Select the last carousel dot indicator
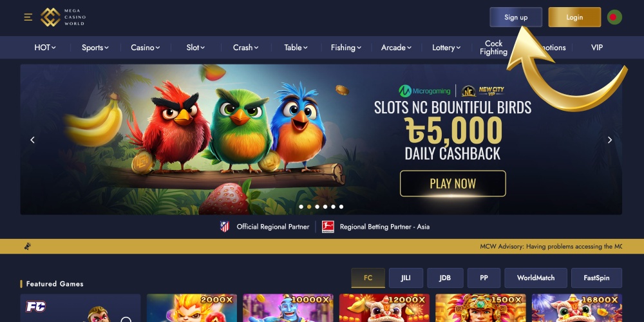Image resolution: width=644 pixels, height=322 pixels. [x=341, y=207]
